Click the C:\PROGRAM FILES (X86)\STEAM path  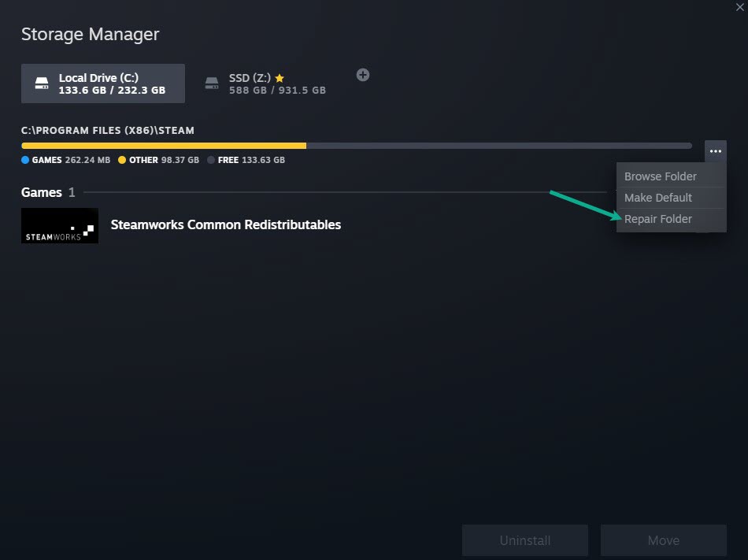click(108, 130)
